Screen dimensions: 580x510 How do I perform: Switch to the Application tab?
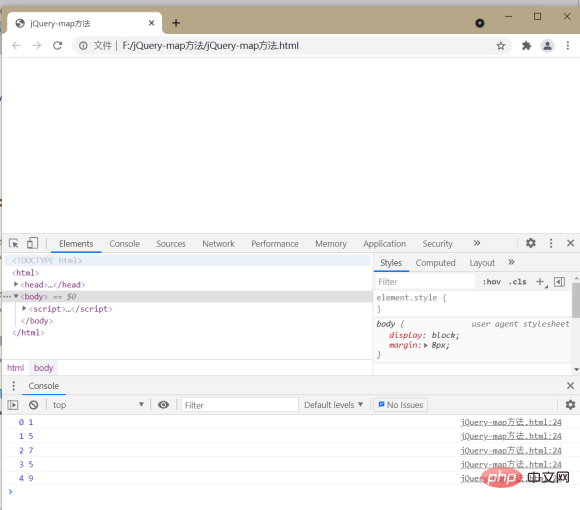click(385, 244)
